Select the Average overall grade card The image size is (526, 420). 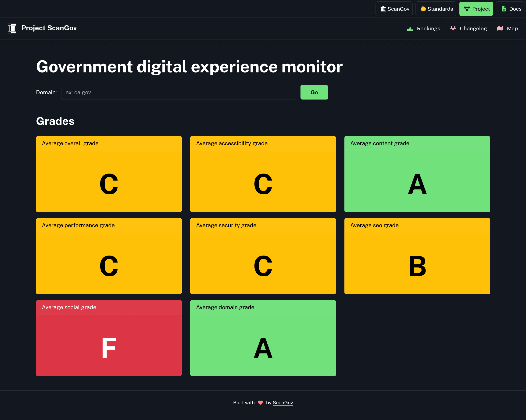click(109, 174)
